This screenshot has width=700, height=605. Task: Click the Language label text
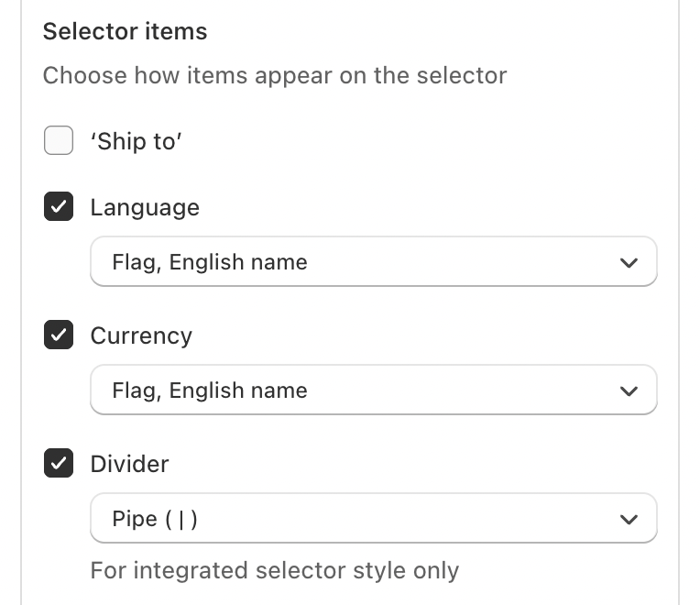point(145,207)
